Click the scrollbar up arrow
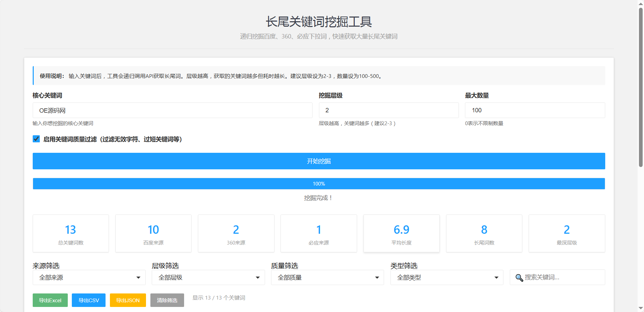Screen dimensions: 644x312 coord(641,4)
